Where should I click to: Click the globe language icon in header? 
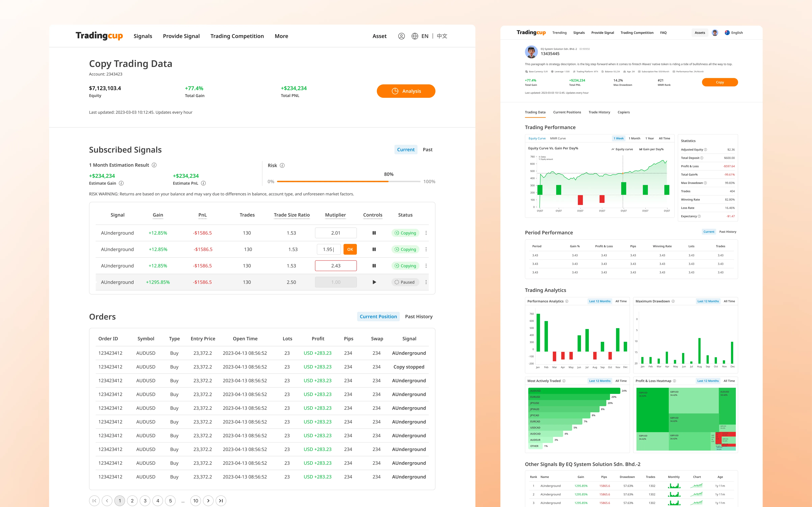415,36
